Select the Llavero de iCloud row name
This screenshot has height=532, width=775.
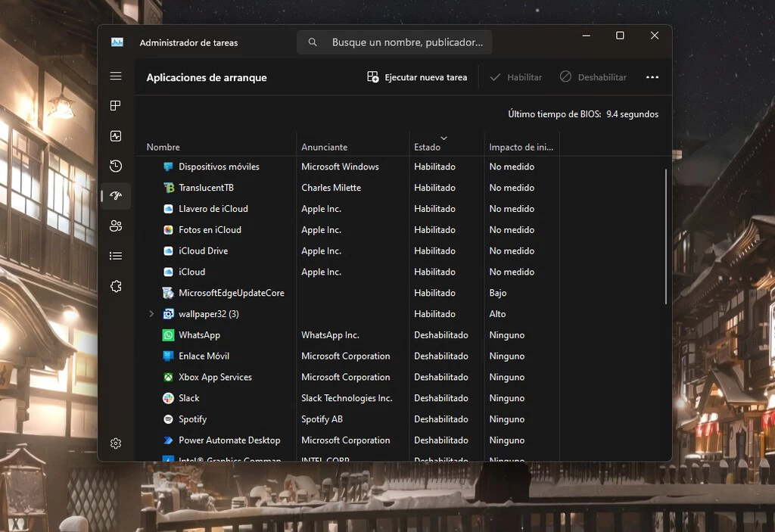tap(213, 209)
